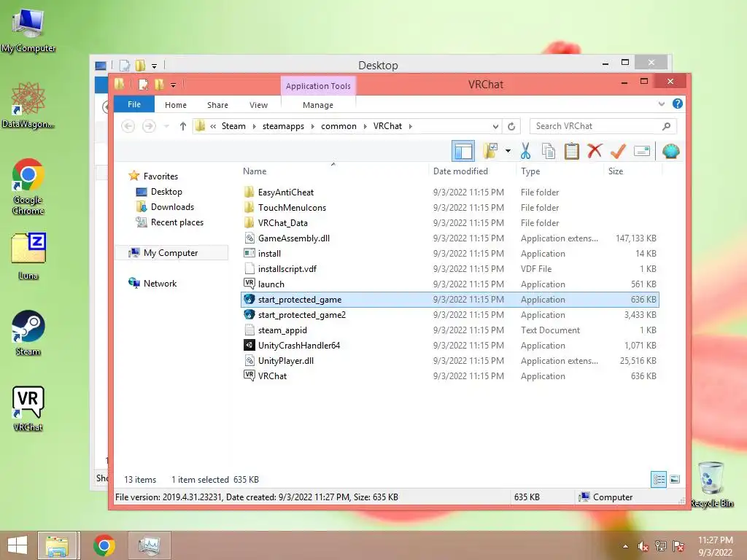The height and width of the screenshot is (560, 747).
Task: Refresh the VRChat folder view
Action: 511,126
